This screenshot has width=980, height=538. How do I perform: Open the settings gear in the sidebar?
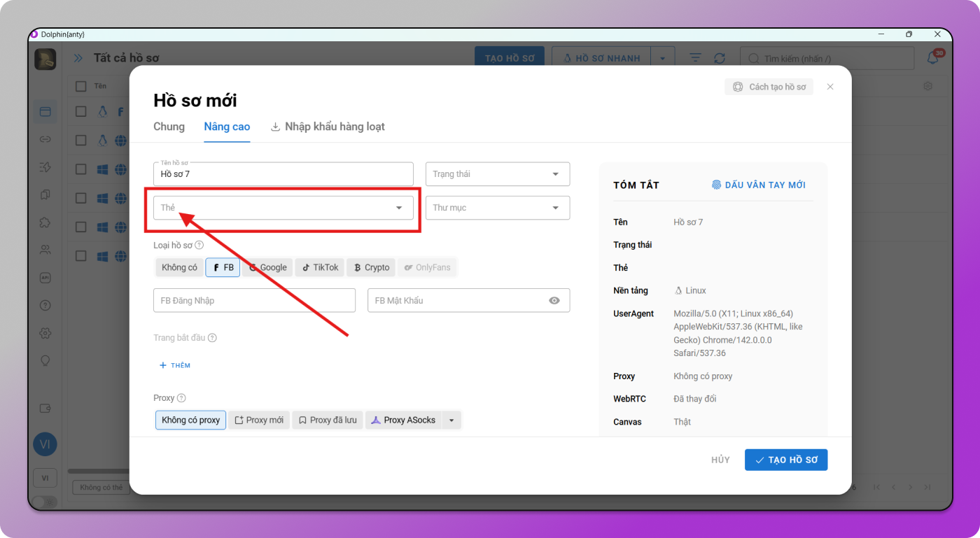pos(45,333)
